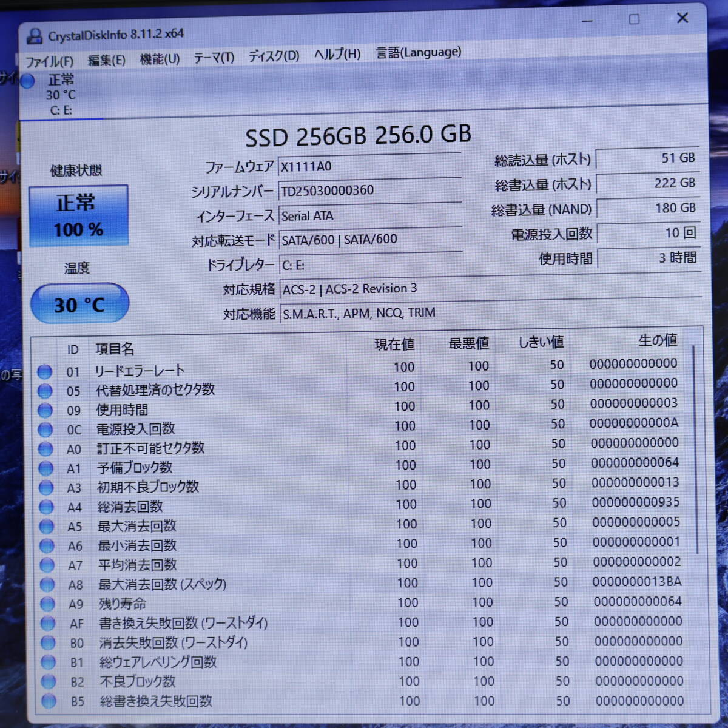Click the 項目名 column header

pos(114,349)
